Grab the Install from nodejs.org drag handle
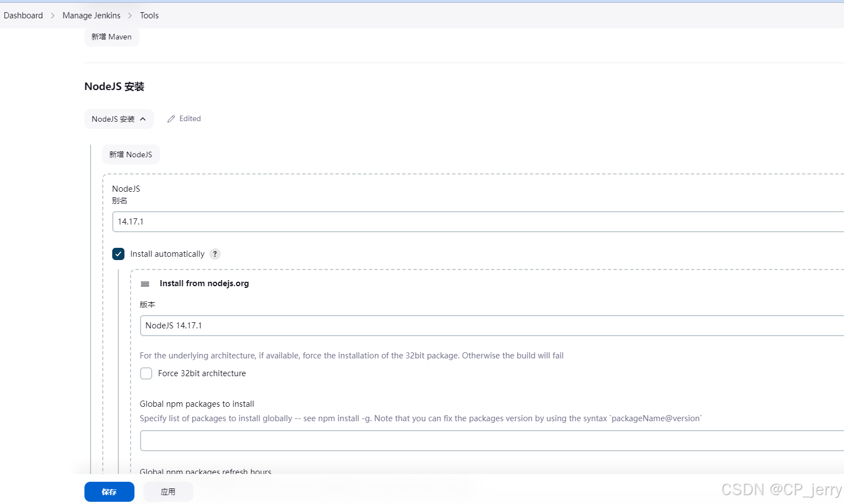 [145, 284]
